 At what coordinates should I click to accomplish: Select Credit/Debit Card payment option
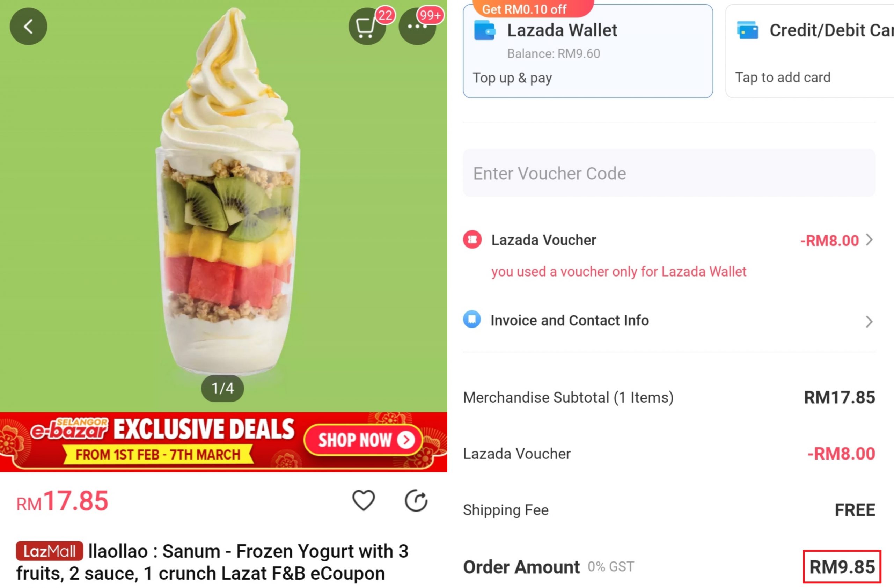tap(809, 51)
